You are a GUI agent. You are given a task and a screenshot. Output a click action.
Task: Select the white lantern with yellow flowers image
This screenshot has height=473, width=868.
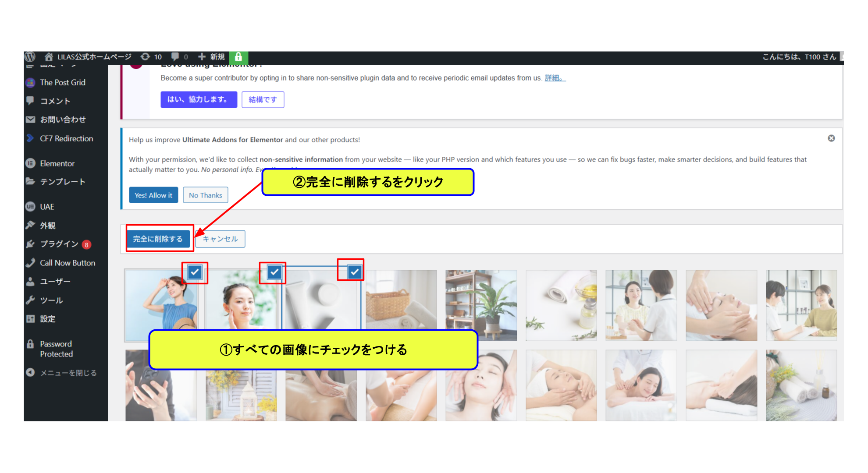241,395
